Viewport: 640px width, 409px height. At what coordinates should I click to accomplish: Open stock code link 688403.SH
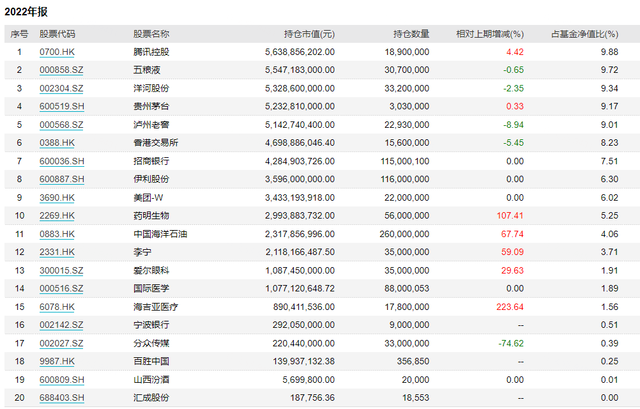point(62,398)
